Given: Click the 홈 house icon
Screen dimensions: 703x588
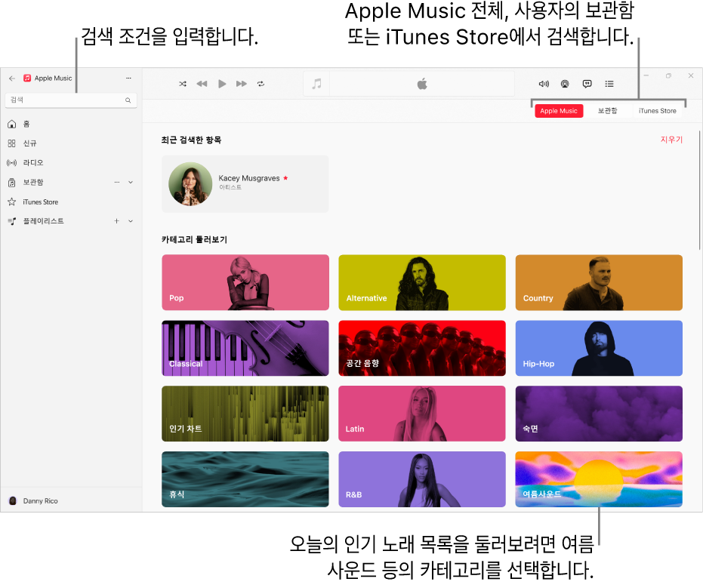Looking at the screenshot, I should pyautogui.click(x=12, y=124).
